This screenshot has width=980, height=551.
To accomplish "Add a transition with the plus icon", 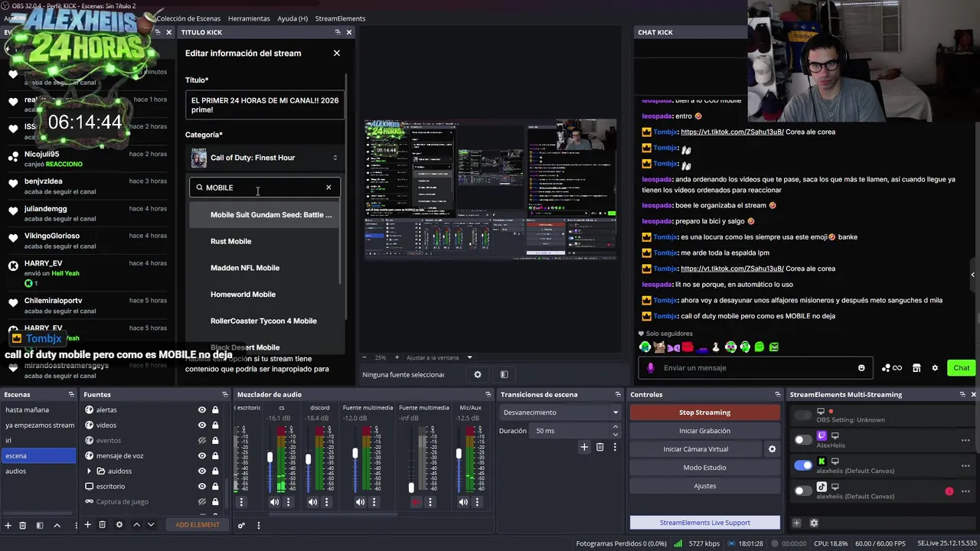I will [584, 447].
